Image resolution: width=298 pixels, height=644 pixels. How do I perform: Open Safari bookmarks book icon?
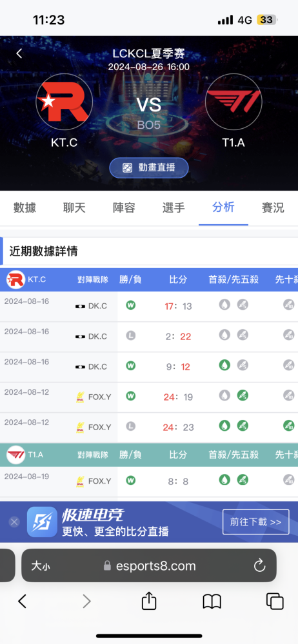click(x=212, y=601)
